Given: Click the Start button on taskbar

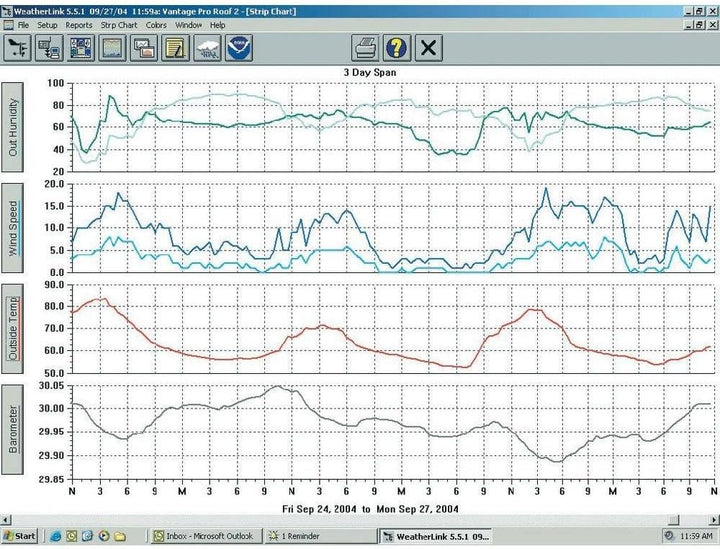Looking at the screenshot, I should (x=19, y=536).
